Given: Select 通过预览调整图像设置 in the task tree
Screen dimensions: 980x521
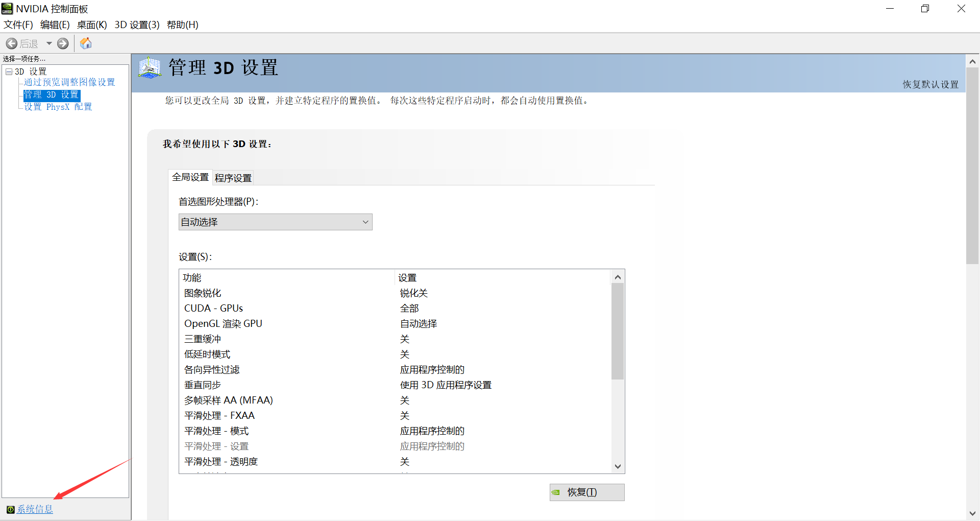Looking at the screenshot, I should [69, 82].
